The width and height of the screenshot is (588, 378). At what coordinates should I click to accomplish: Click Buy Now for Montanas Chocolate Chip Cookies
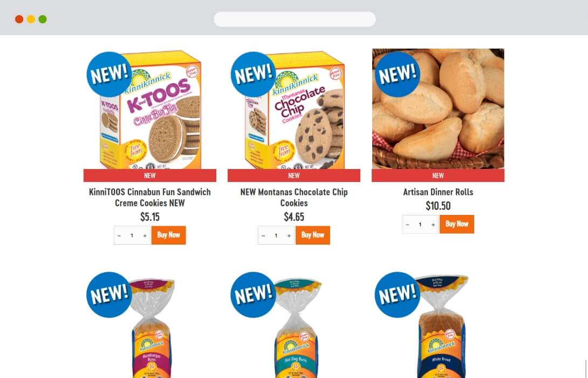click(x=313, y=235)
